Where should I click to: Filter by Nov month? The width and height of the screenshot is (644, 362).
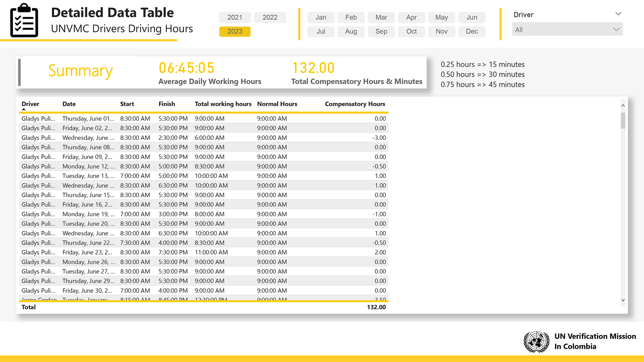(441, 31)
